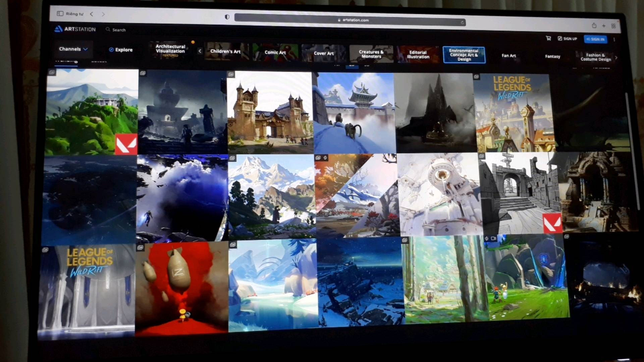Click the SIGN UP button
644x362 pixels.
567,39
